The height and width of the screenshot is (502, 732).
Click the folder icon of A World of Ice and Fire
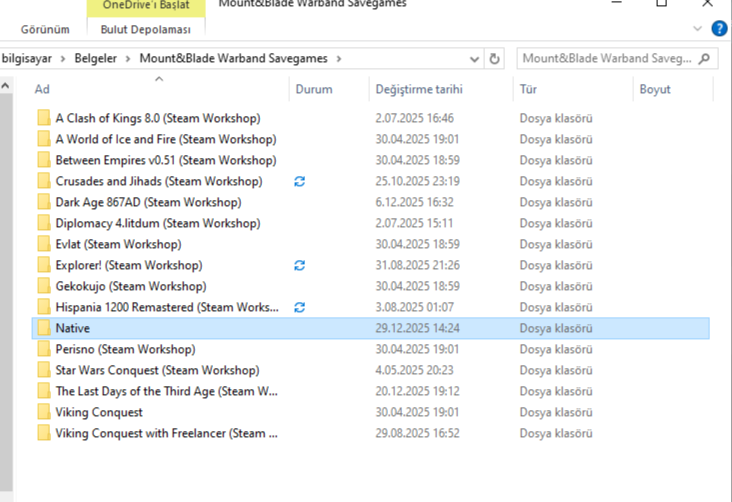point(44,139)
